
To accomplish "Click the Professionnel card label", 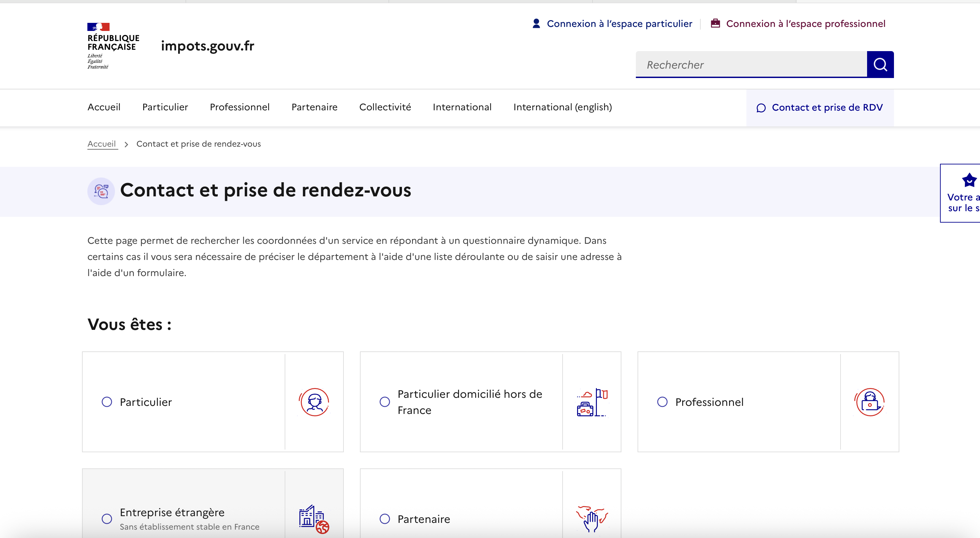I will click(709, 402).
